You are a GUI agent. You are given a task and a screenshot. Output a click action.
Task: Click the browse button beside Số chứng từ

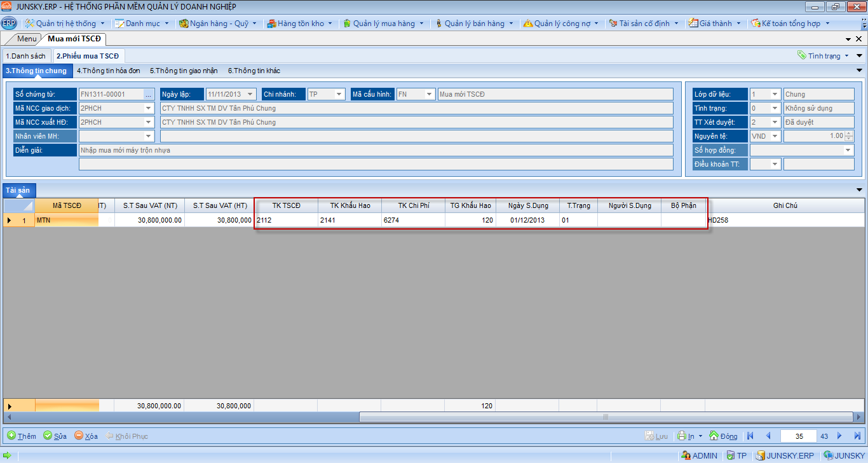149,94
